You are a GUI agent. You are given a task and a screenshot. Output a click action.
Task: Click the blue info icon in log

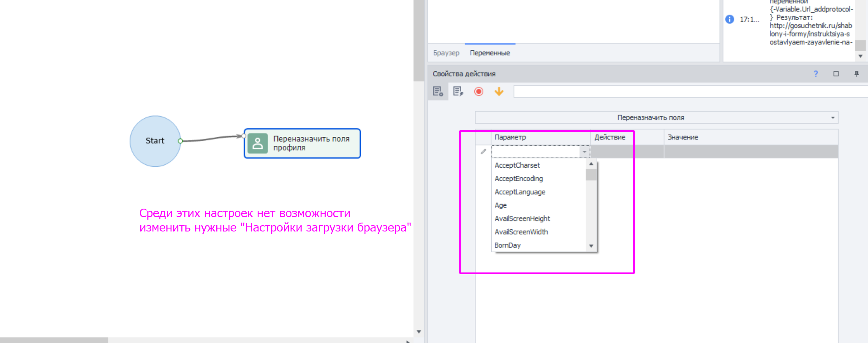729,19
